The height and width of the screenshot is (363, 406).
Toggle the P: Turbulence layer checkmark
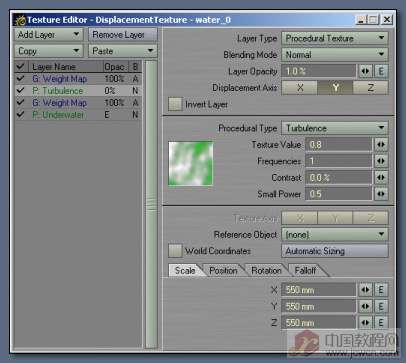(21, 91)
